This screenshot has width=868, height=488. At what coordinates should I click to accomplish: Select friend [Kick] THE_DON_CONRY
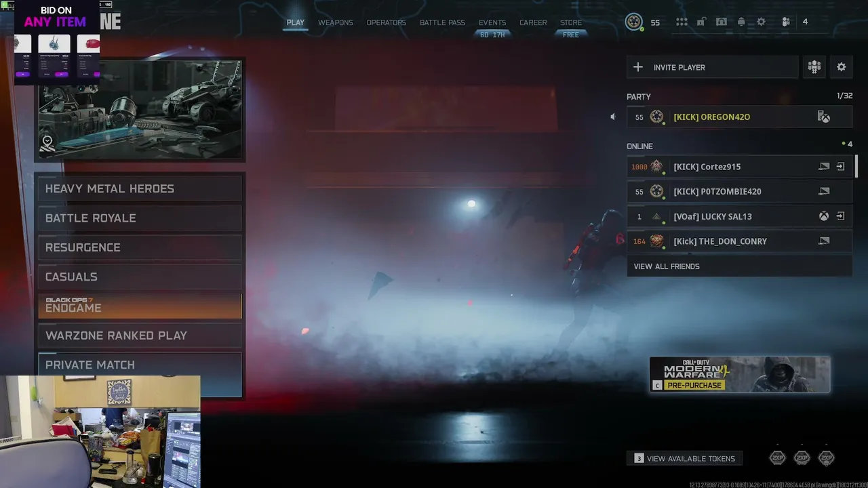point(739,241)
